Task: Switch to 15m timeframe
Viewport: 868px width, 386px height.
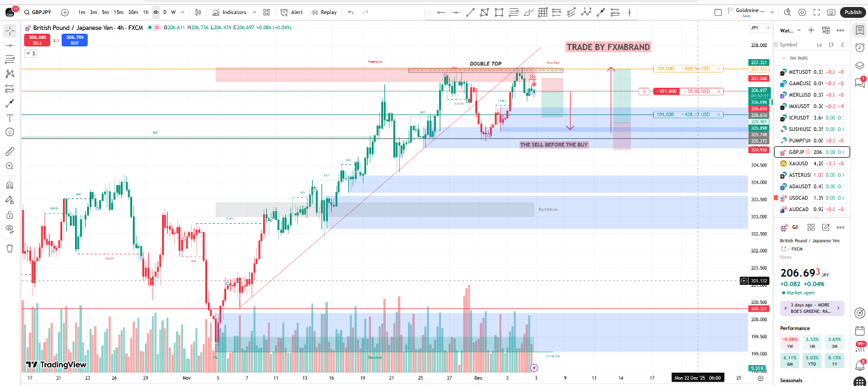Action: (x=118, y=12)
